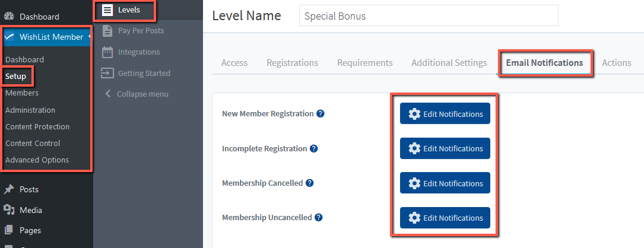Click the Integrations calendar icon

[107, 52]
